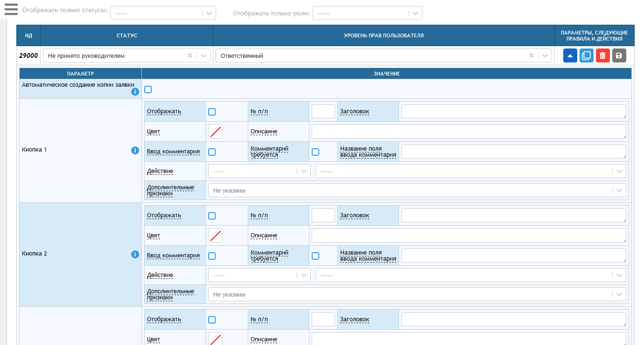Open 'Дополнительные признаки' dropdown for Кнопка 2
Viewport: 644px width, 345px height.
(417, 294)
